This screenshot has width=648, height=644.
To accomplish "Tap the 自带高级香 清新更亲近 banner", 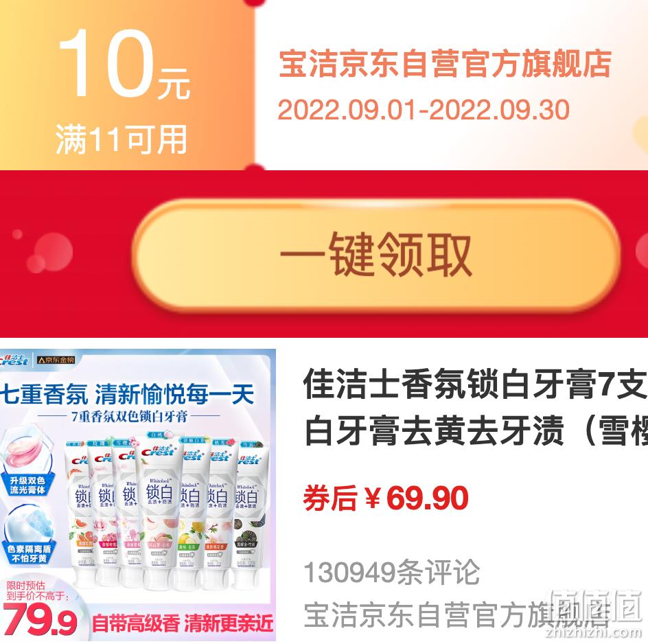I will pyautogui.click(x=183, y=623).
